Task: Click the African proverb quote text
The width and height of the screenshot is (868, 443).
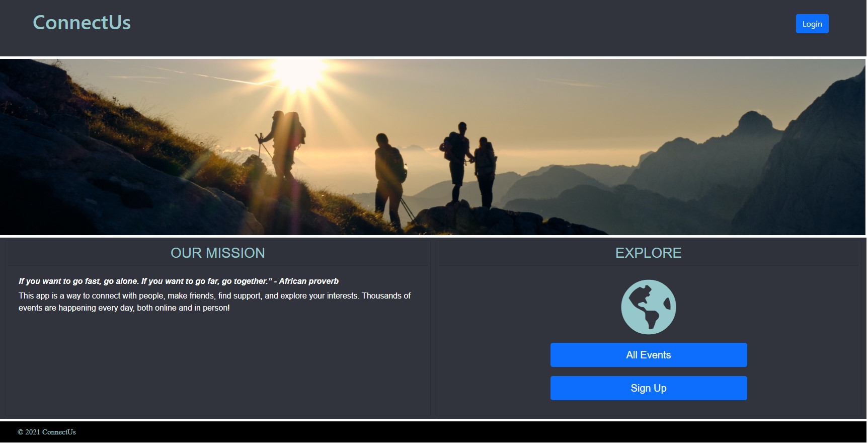Action: tap(179, 281)
